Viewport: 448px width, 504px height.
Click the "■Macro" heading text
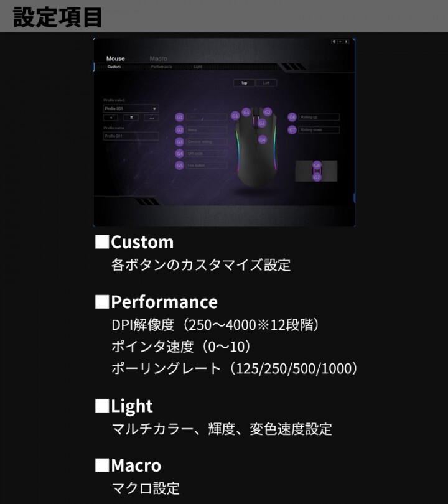(x=128, y=465)
